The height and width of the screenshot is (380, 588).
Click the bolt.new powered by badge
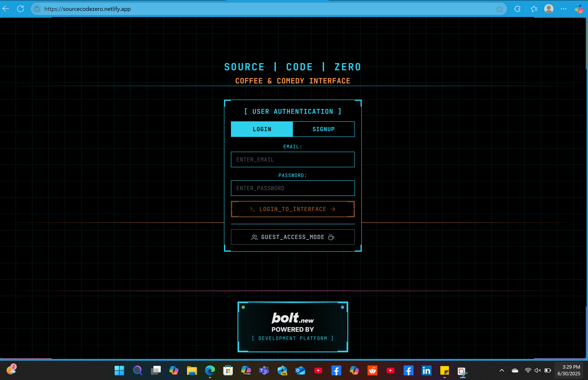point(292,327)
